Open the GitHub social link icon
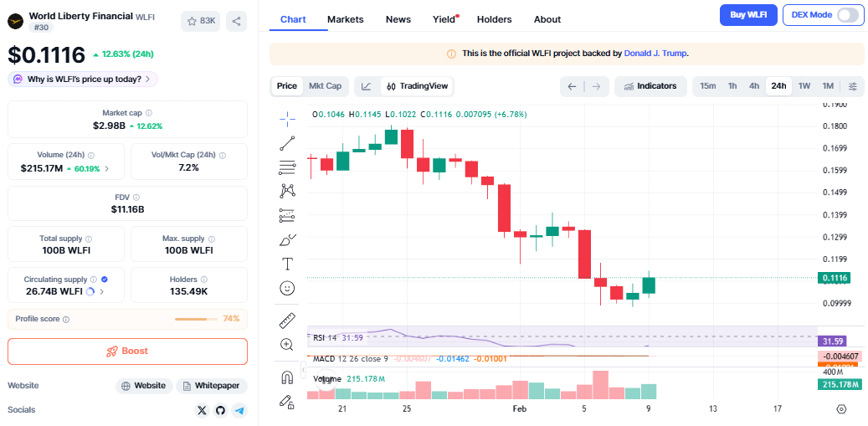 220,410
